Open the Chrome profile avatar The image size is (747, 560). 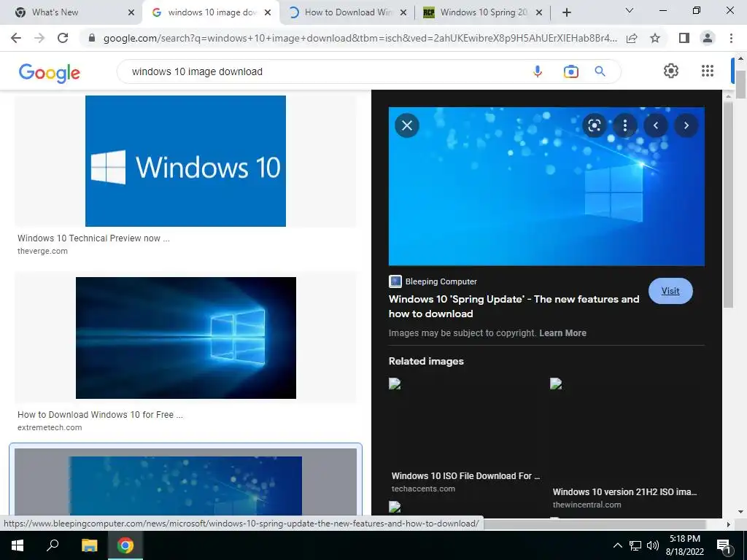(x=708, y=38)
